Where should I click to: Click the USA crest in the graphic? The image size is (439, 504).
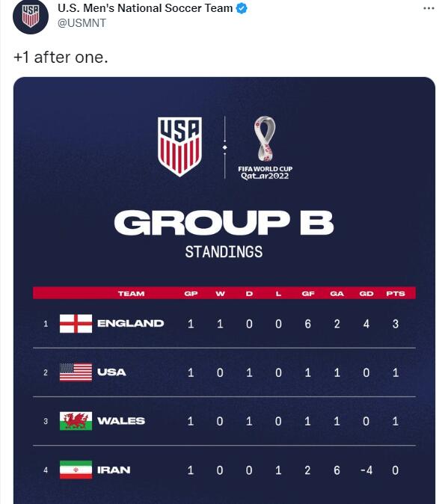point(179,147)
